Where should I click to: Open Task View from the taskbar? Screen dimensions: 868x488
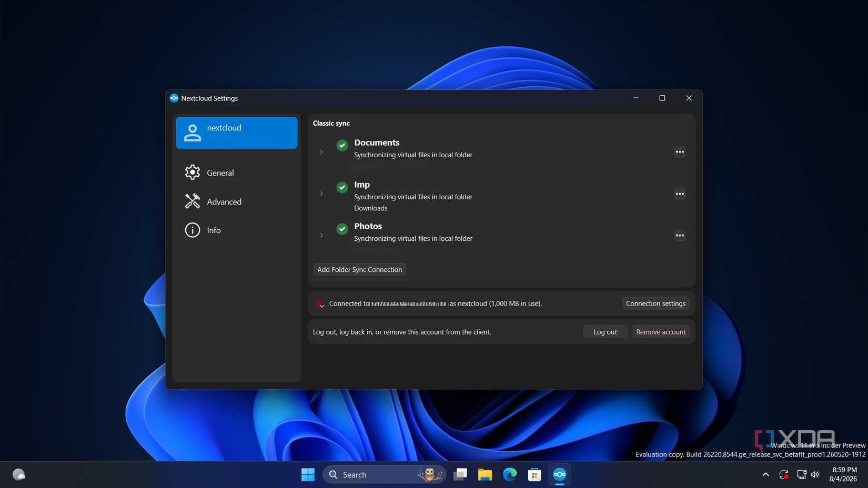point(460,474)
